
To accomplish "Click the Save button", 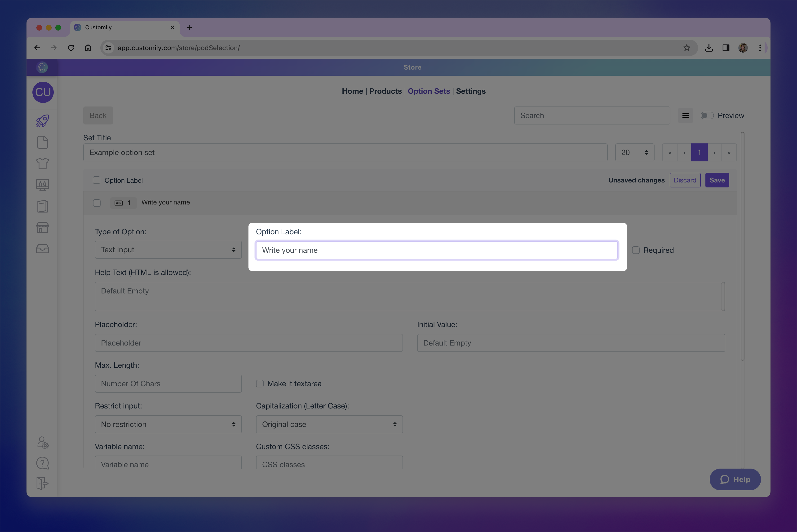I will (717, 180).
